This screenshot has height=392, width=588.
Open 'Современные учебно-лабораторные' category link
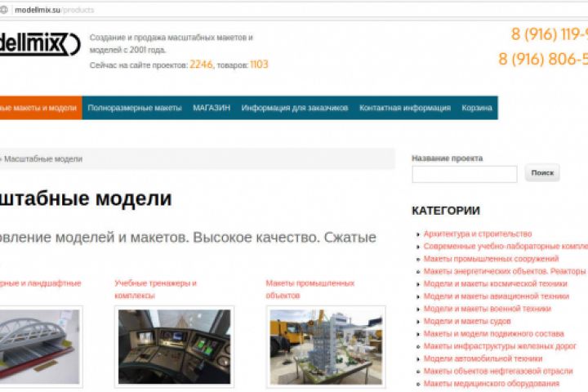tap(506, 247)
